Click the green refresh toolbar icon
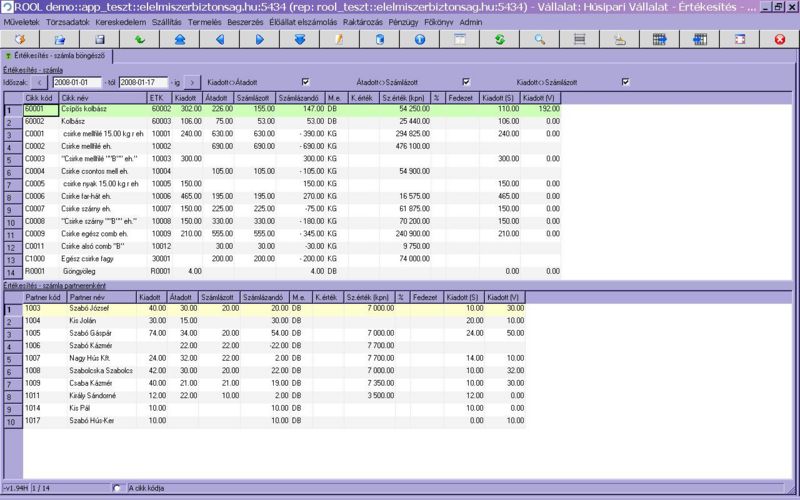The image size is (800, 500). click(499, 40)
